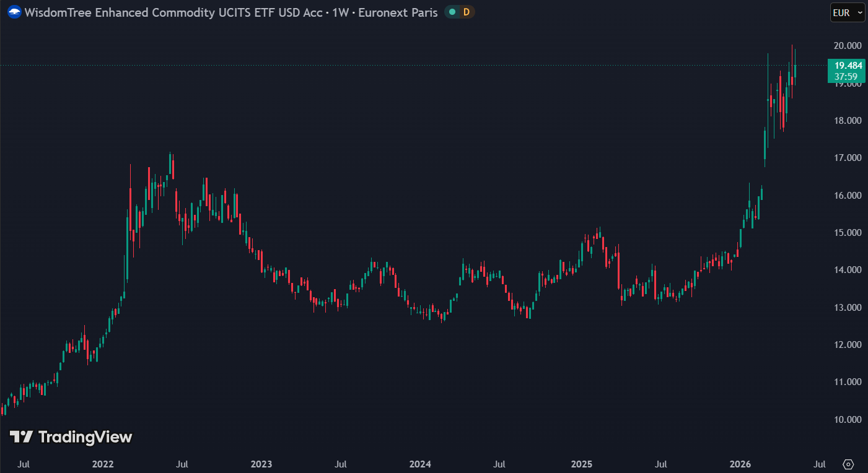The image size is (868, 473).
Task: Click the bar countdown 37:59
Action: pyautogui.click(x=846, y=77)
